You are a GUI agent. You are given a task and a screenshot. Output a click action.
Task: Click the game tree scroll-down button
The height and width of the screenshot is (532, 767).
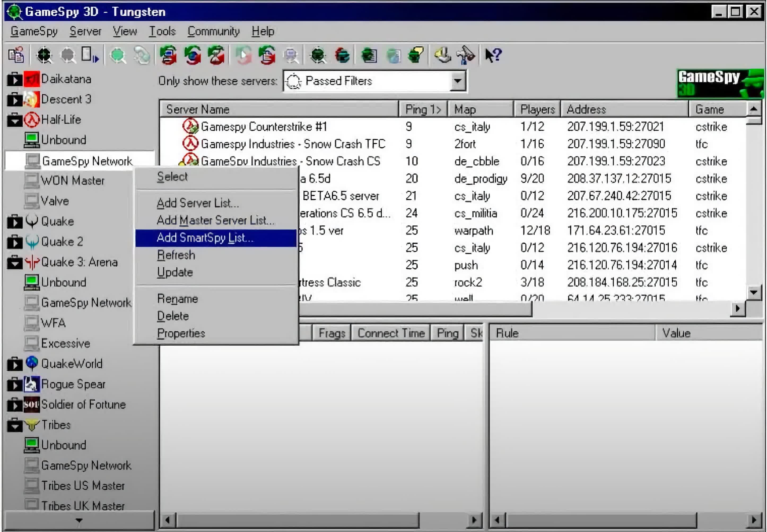[79, 520]
